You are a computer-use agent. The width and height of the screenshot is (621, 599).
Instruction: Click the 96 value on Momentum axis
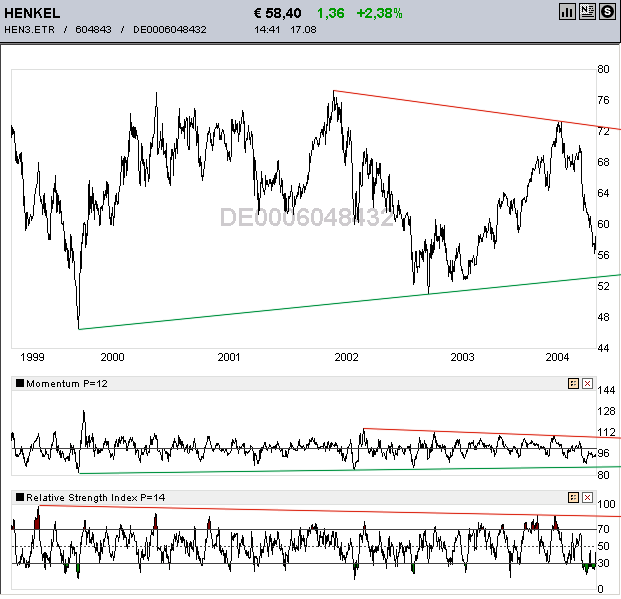(x=603, y=453)
